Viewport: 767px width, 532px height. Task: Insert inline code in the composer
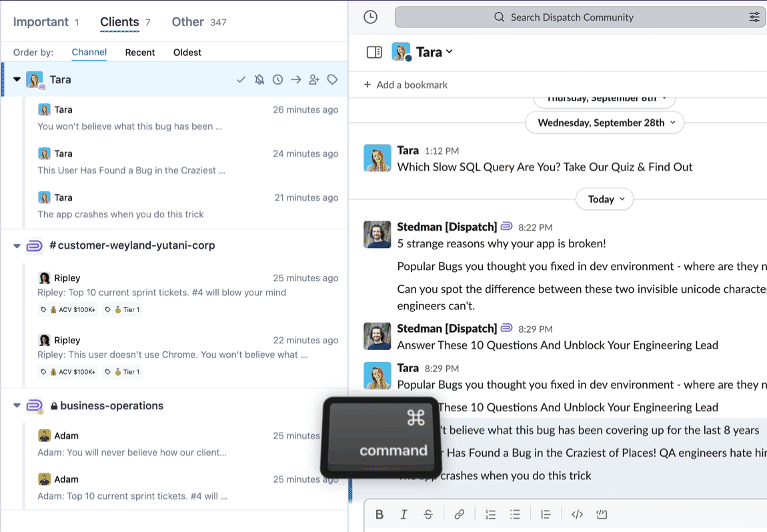click(x=577, y=515)
